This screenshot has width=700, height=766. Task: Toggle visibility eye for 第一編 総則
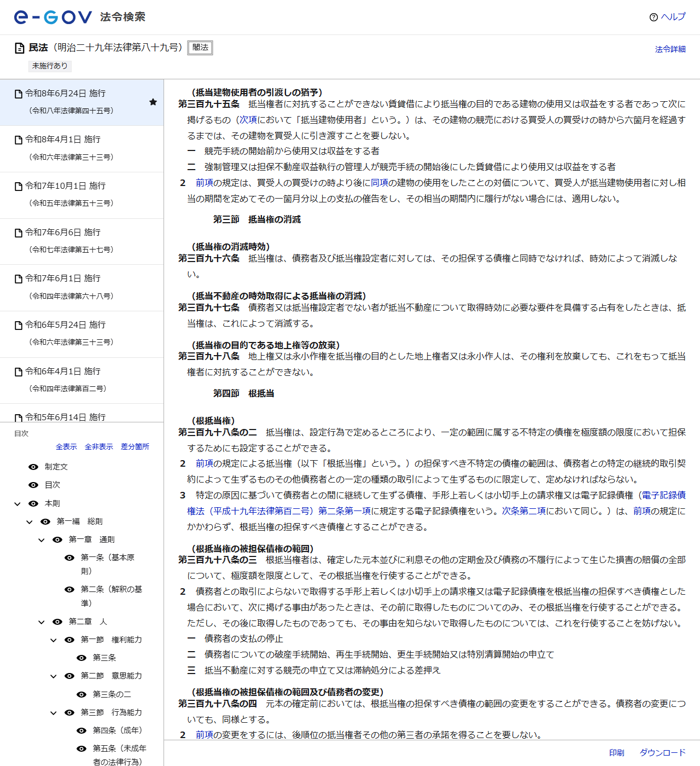click(45, 521)
